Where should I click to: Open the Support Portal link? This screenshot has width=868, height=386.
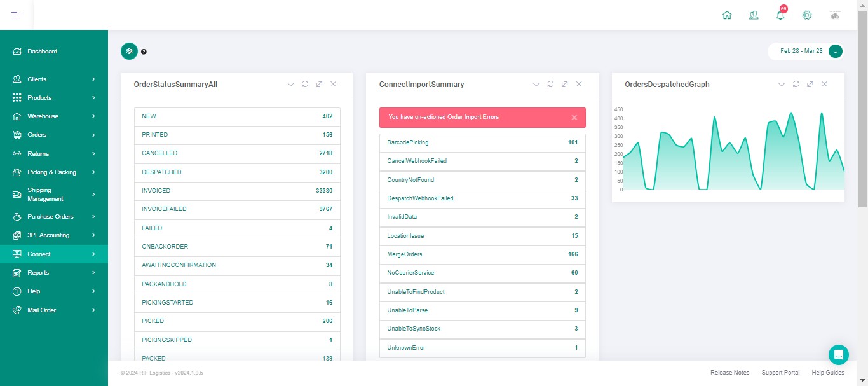780,373
